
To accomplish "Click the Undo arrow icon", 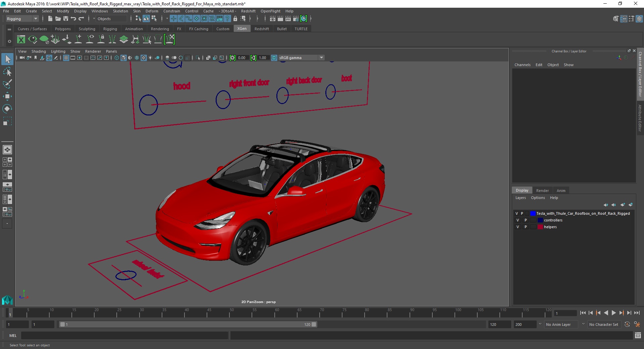I will tap(73, 19).
